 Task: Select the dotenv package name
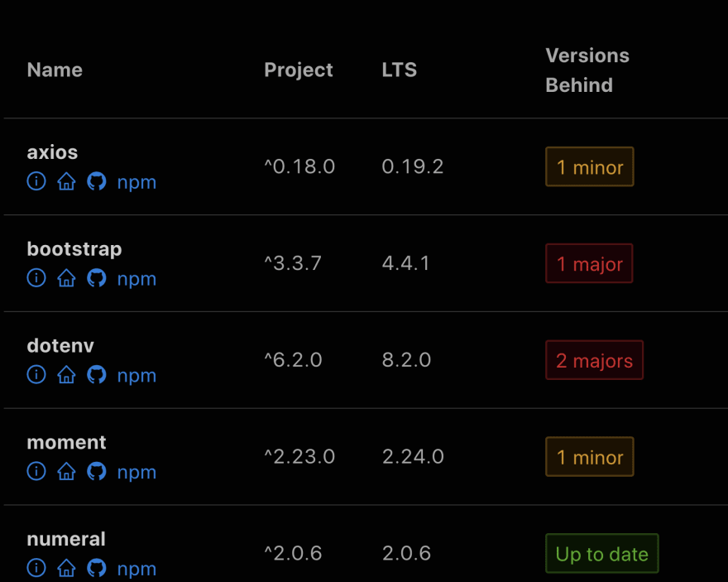click(60, 345)
